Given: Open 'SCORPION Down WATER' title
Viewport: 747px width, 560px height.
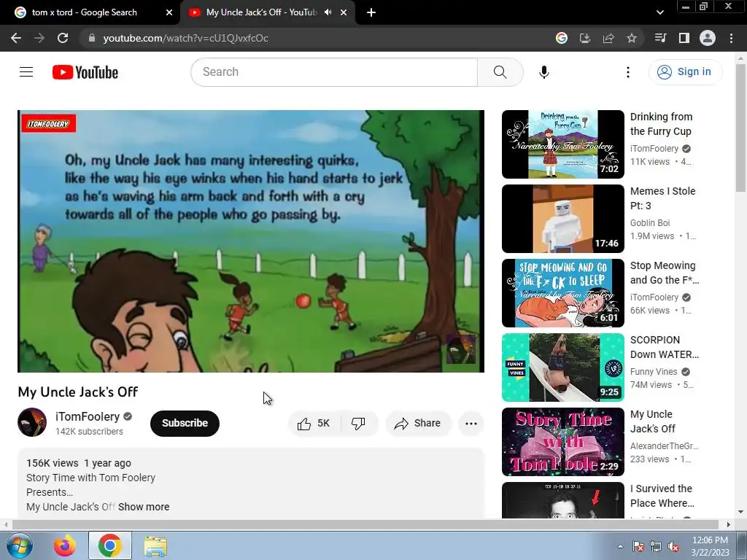Looking at the screenshot, I should click(x=665, y=347).
